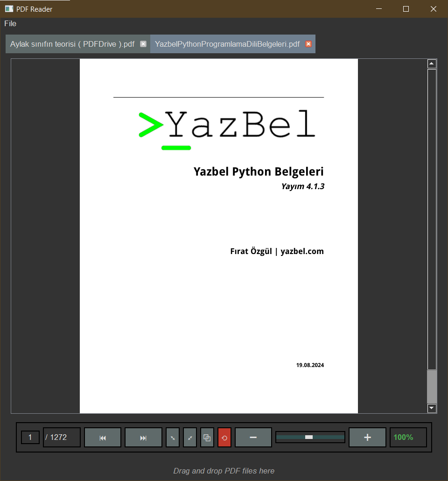Click the 100% zoom level display
The width and height of the screenshot is (448, 481).
(x=408, y=437)
